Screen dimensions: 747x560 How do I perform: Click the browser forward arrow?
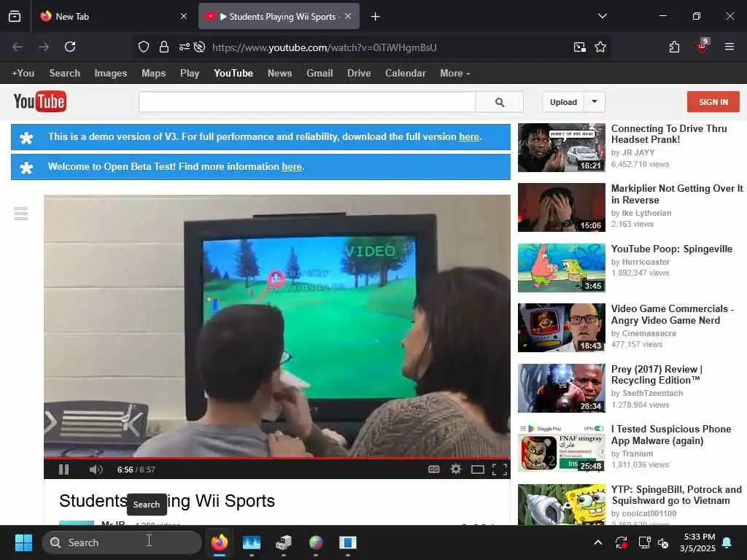[x=44, y=47]
